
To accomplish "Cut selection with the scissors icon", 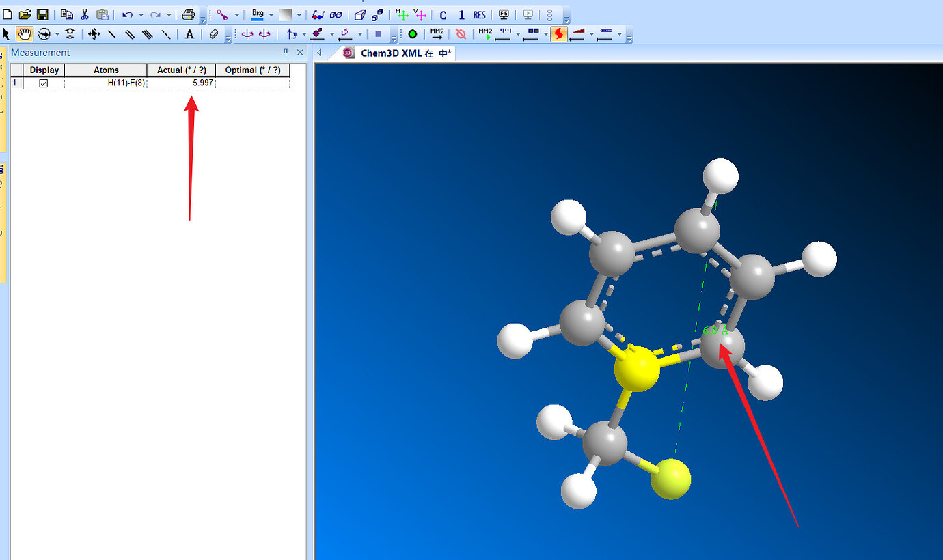I will (85, 14).
